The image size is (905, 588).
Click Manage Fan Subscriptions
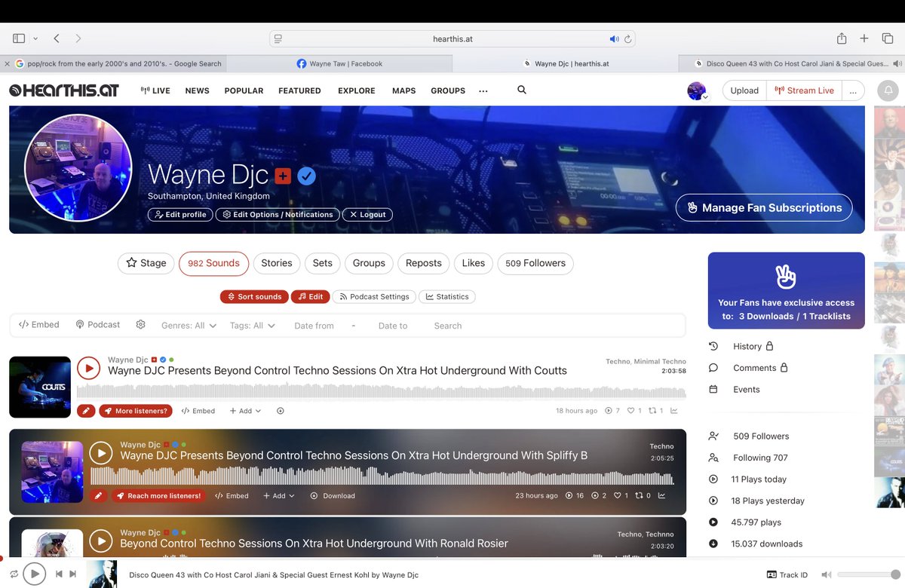[764, 207]
